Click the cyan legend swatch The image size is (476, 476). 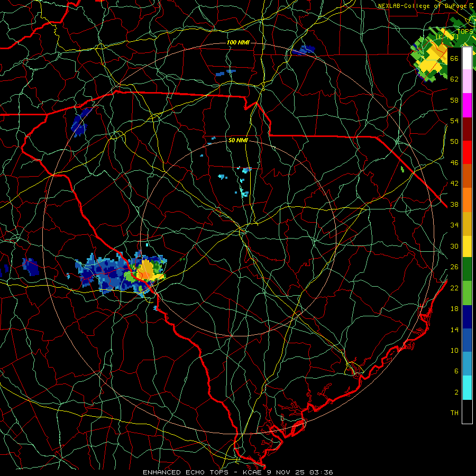(467, 388)
